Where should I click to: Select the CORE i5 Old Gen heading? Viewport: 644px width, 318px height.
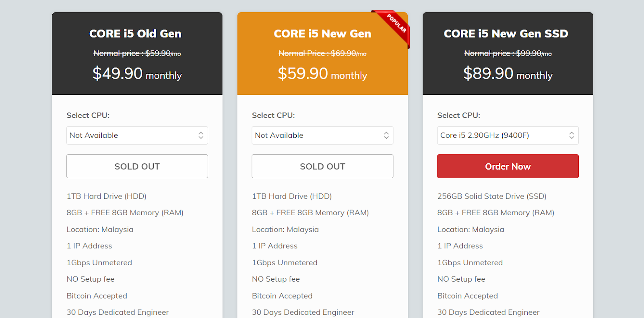(135, 33)
